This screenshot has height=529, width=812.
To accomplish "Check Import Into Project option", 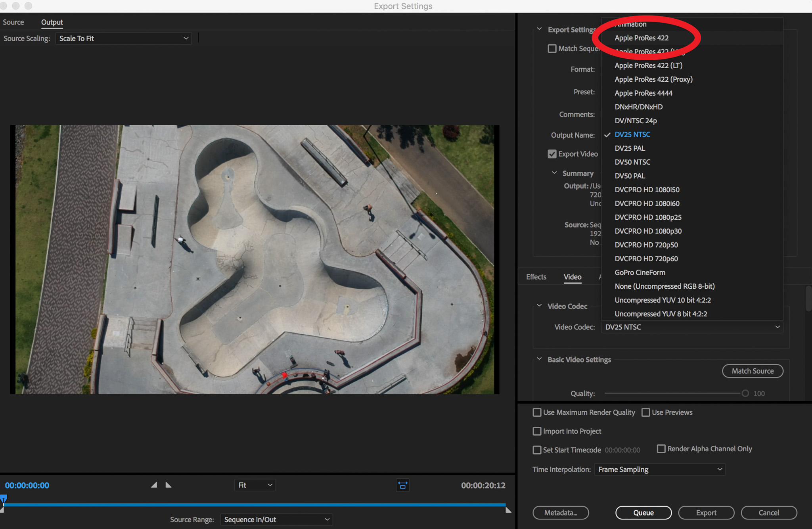I will click(x=537, y=431).
